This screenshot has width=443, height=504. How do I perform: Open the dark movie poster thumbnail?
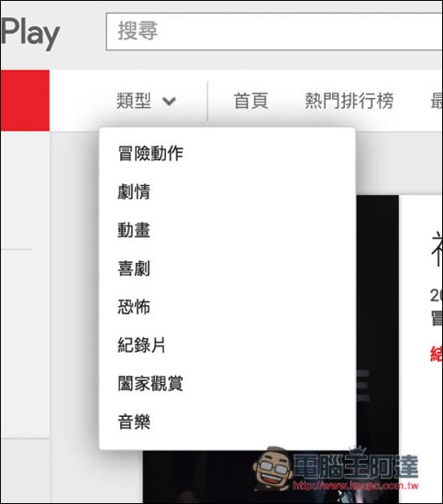(x=377, y=322)
